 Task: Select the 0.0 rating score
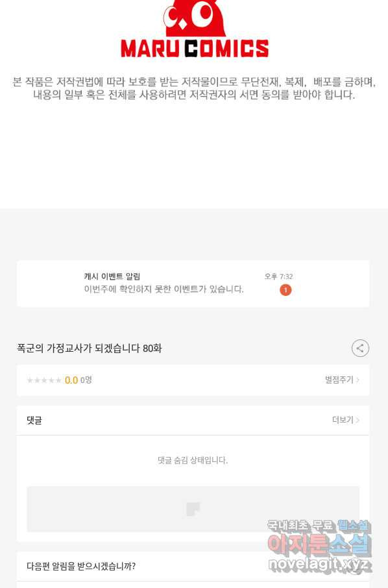coord(71,380)
